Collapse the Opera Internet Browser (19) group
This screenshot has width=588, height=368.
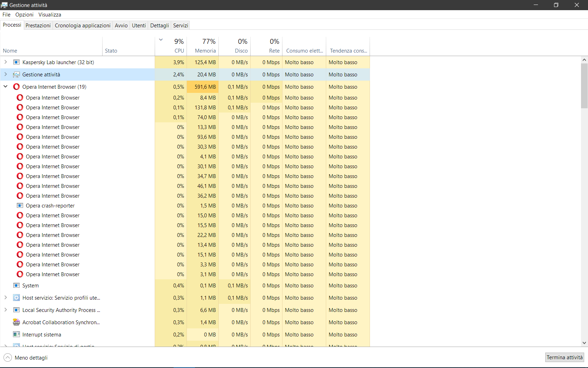(x=6, y=87)
